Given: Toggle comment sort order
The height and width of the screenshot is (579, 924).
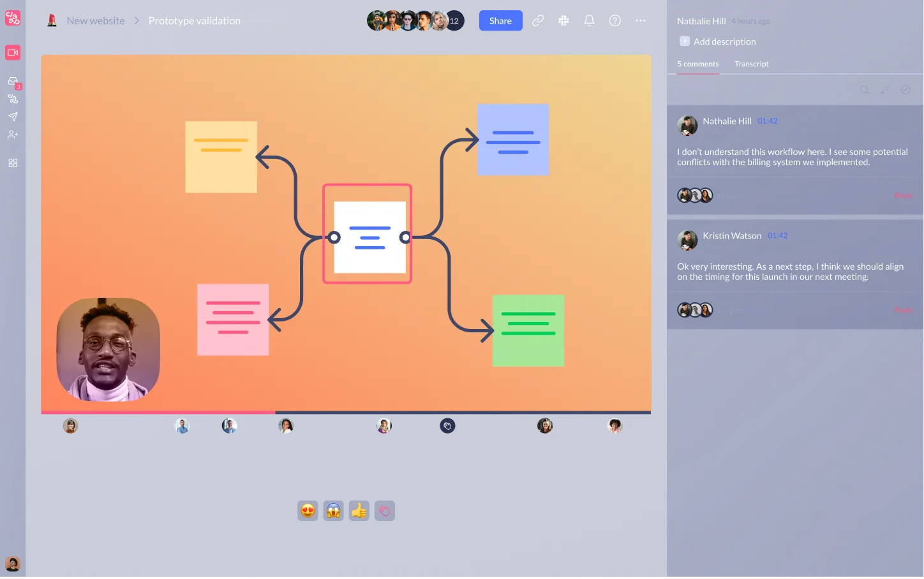Looking at the screenshot, I should [884, 89].
